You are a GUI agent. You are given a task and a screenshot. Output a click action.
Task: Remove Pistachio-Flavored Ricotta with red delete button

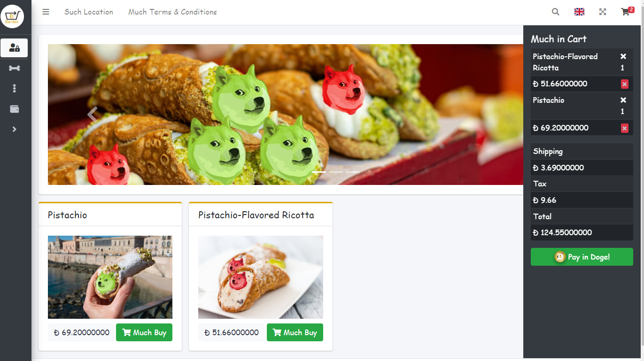[x=624, y=84]
